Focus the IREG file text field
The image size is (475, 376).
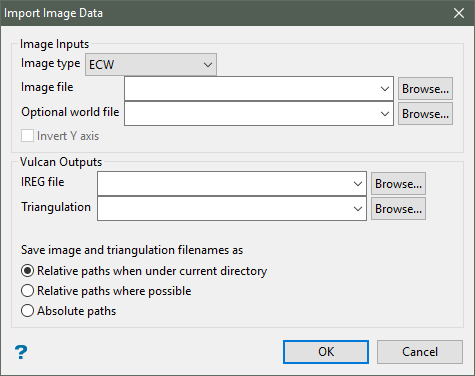224,184
